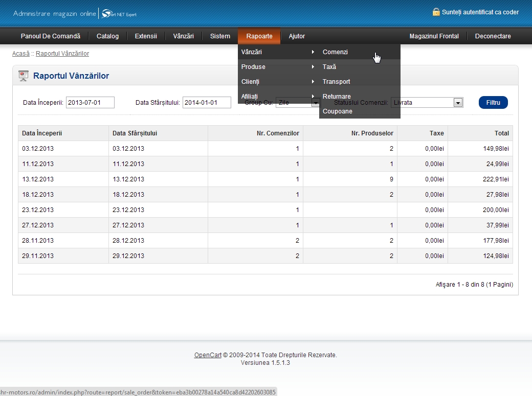The height and width of the screenshot is (396, 532).
Task: Open Magazinul Frontal storefront
Action: click(x=434, y=36)
